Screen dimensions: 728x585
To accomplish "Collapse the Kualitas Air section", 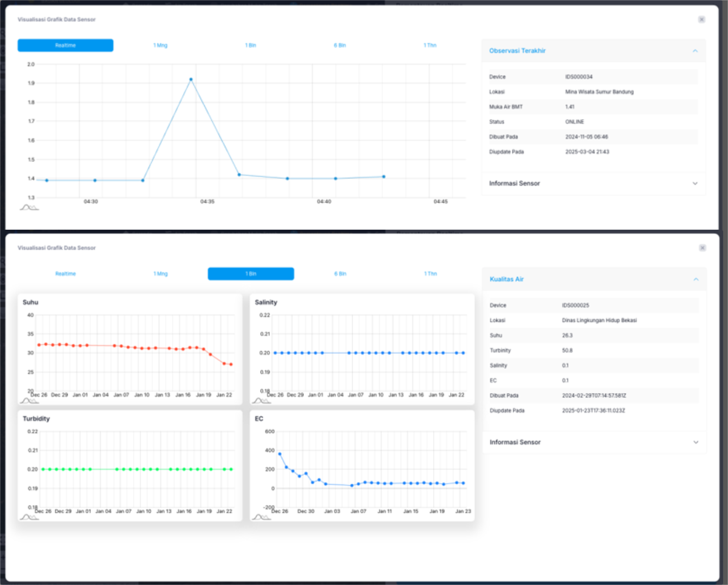I will pos(695,279).
